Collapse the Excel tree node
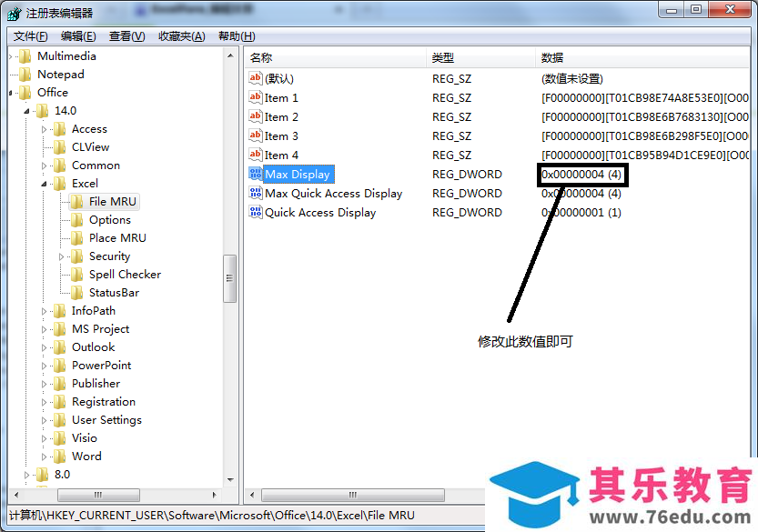Image resolution: width=758 pixels, height=532 pixels. (44, 184)
